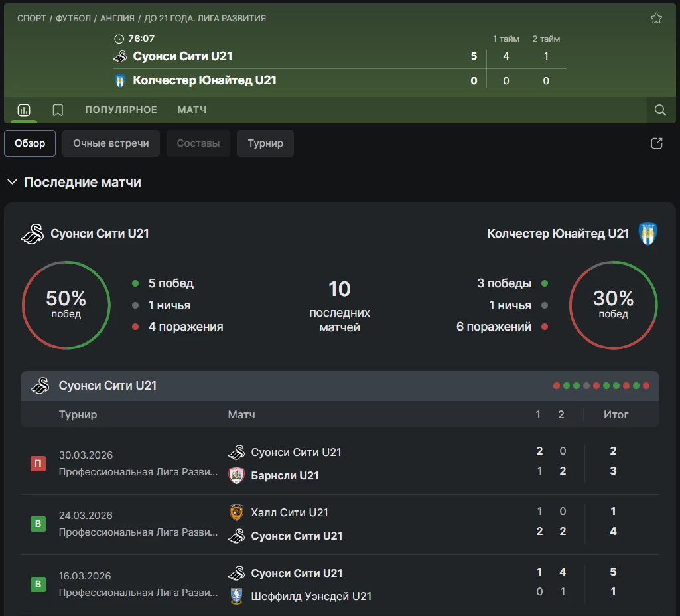Click the Colchester United U21 crest in stats

pyautogui.click(x=647, y=234)
